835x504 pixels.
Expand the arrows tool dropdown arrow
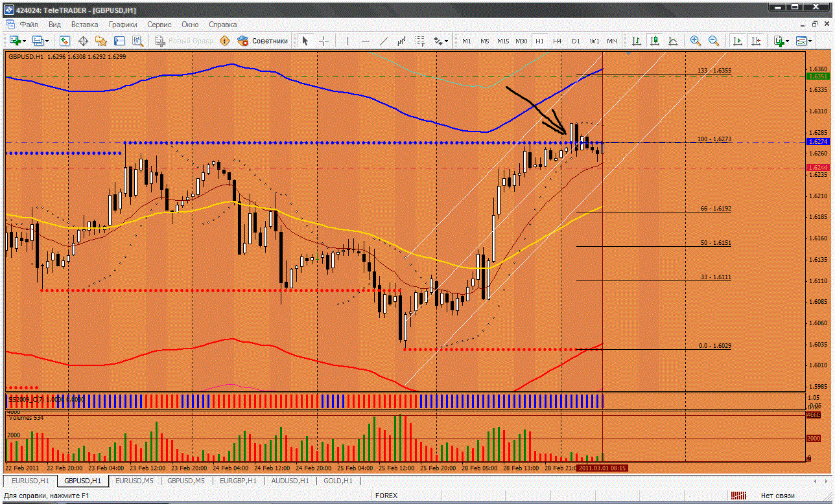(x=447, y=41)
